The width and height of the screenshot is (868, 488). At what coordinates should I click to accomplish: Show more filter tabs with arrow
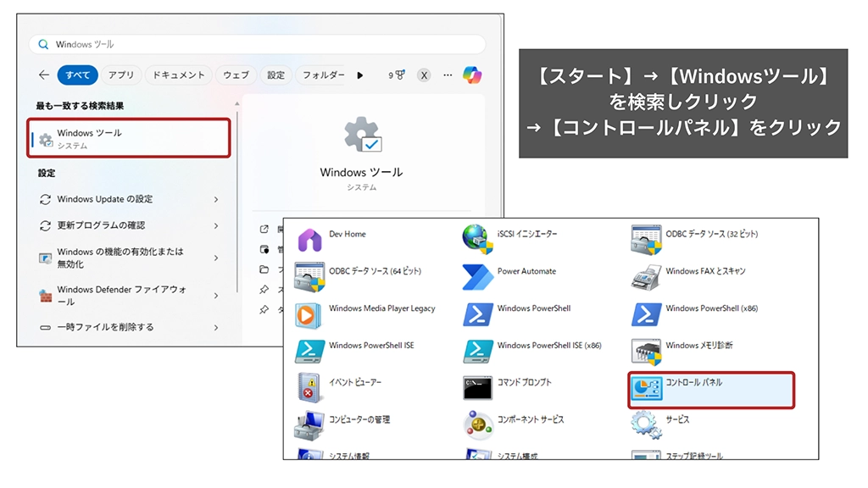360,75
